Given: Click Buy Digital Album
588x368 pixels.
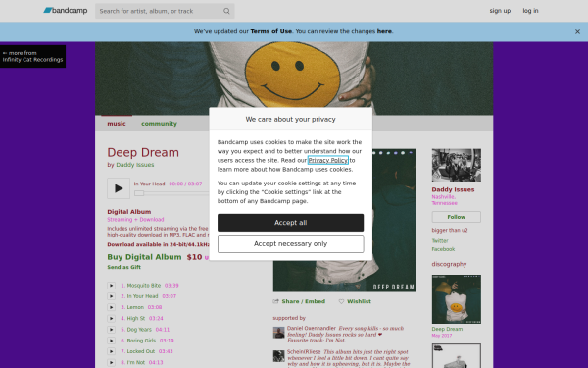Looking at the screenshot, I should [x=144, y=257].
